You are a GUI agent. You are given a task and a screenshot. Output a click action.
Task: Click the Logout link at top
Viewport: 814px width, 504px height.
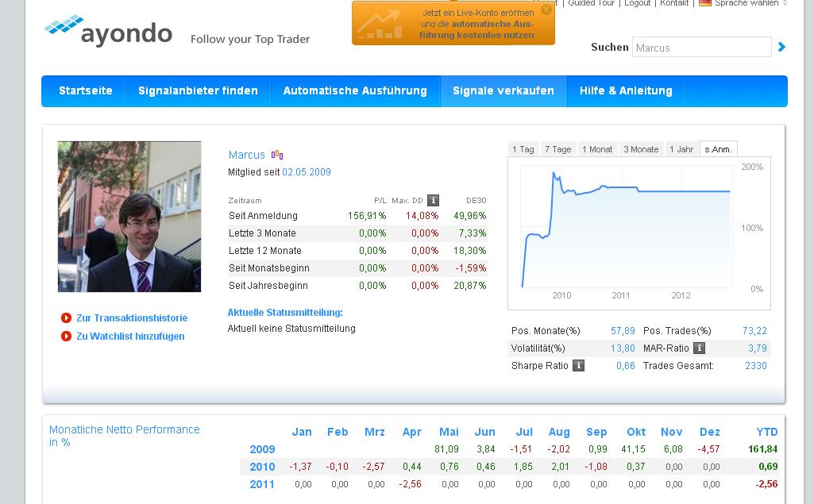point(637,3)
